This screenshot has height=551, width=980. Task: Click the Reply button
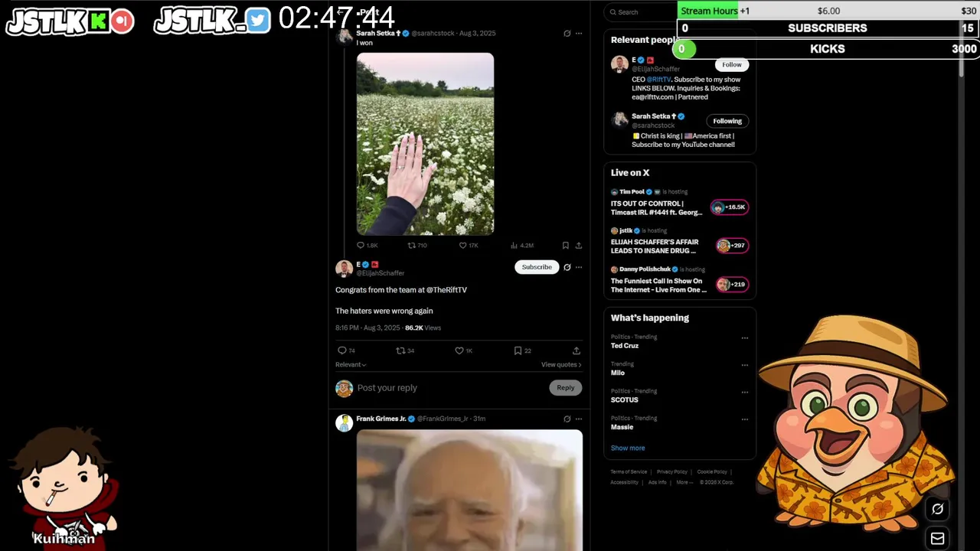coord(565,387)
